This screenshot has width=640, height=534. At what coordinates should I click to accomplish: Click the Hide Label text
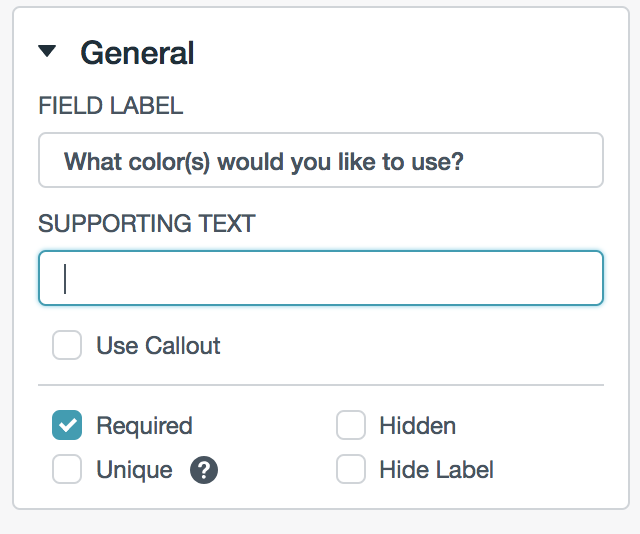(436, 470)
